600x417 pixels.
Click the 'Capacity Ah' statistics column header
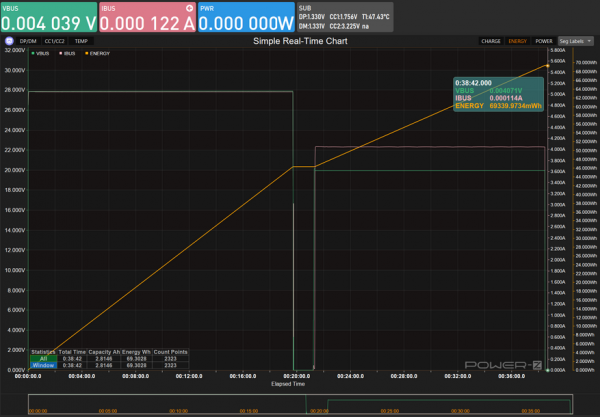pos(104,352)
